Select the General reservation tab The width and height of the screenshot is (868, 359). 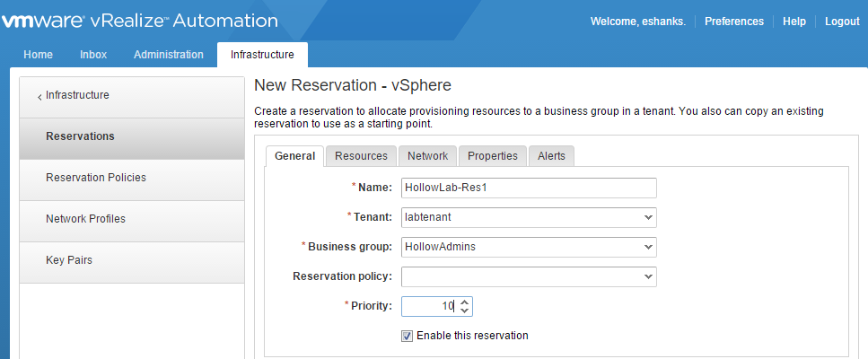(x=294, y=156)
